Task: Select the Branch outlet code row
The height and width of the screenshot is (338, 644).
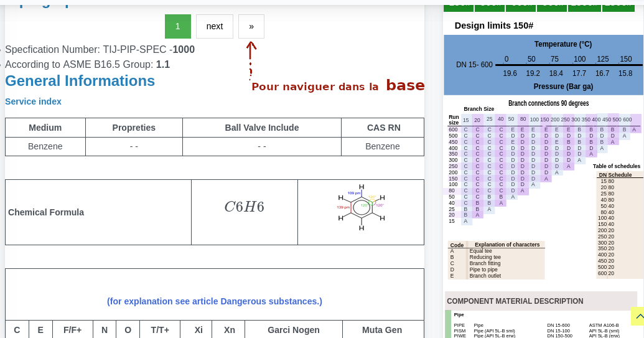Action: [x=497, y=276]
